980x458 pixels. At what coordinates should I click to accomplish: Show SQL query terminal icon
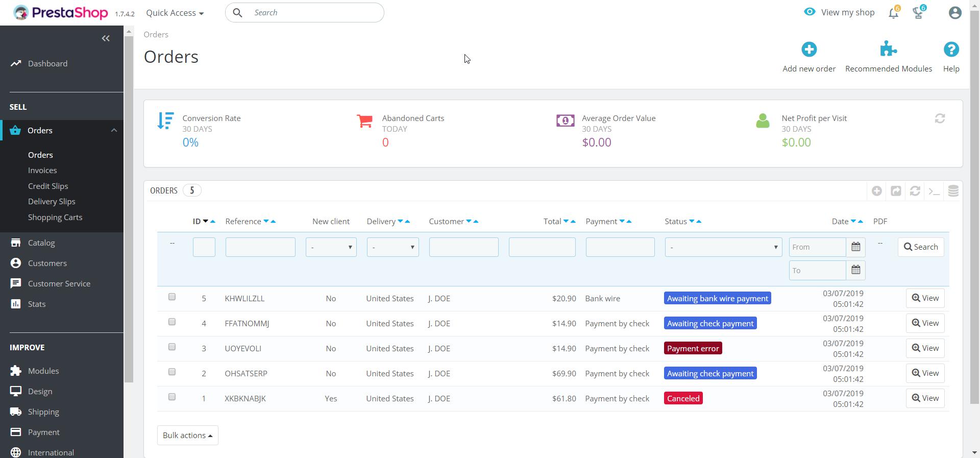934,191
